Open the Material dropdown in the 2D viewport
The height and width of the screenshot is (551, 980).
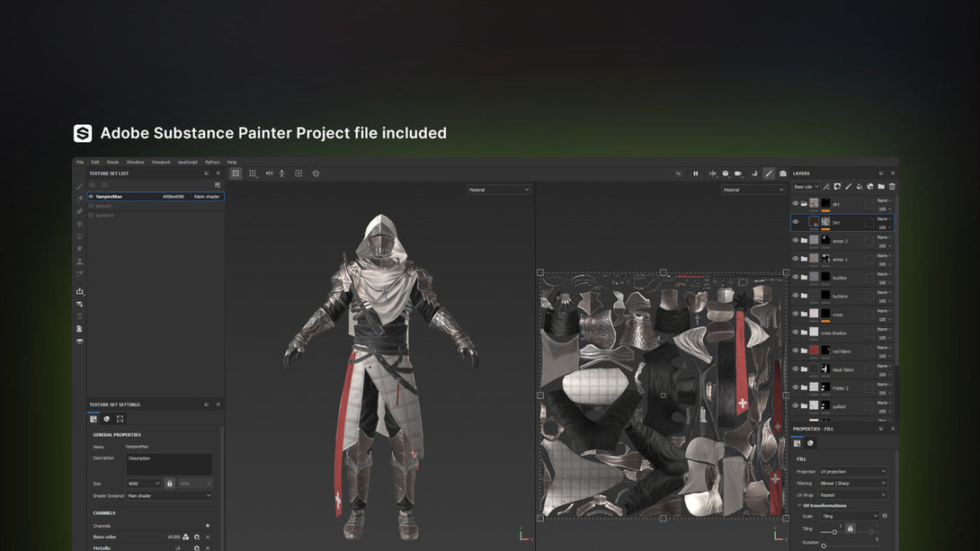[753, 190]
